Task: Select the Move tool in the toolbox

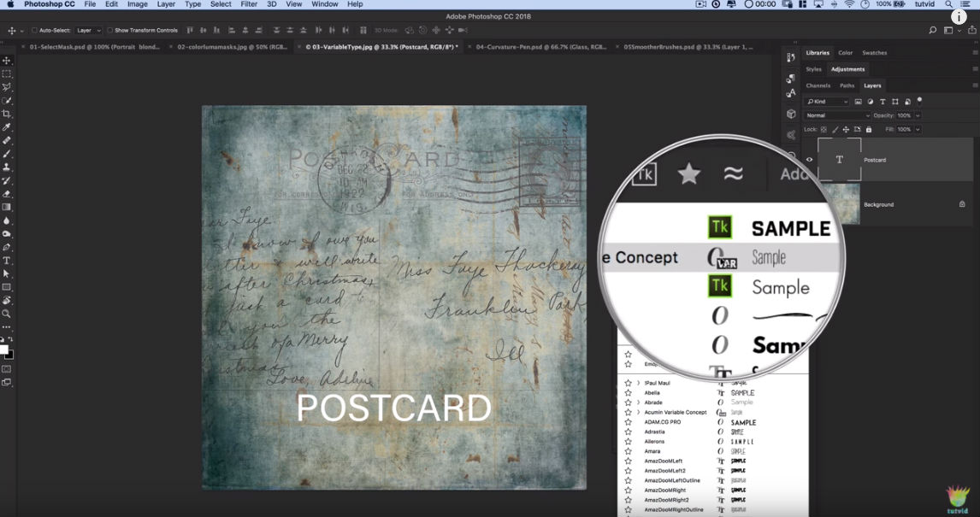Action: tap(6, 61)
